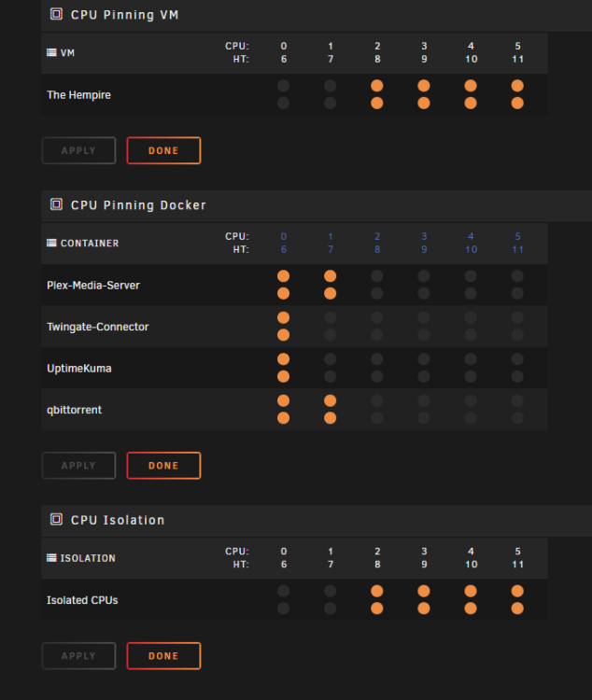
Task: Click DONE under CPU Isolation
Action: point(163,656)
